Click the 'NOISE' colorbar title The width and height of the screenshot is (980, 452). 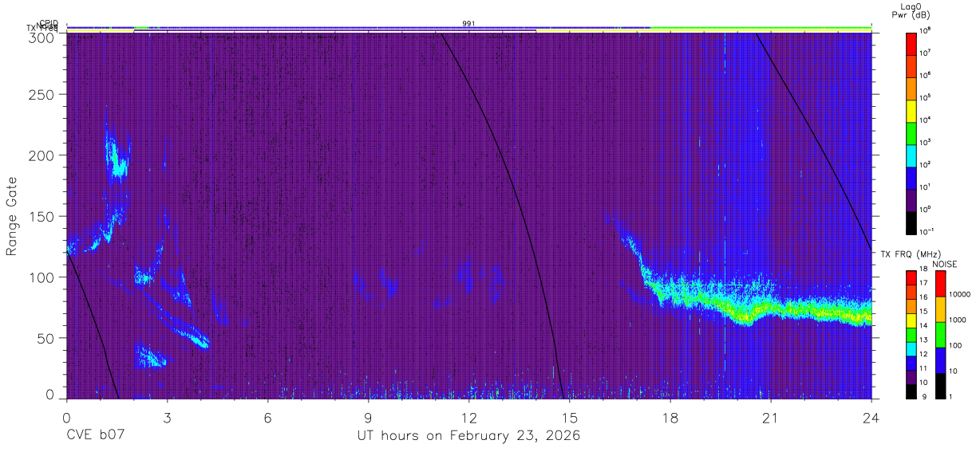tap(945, 264)
